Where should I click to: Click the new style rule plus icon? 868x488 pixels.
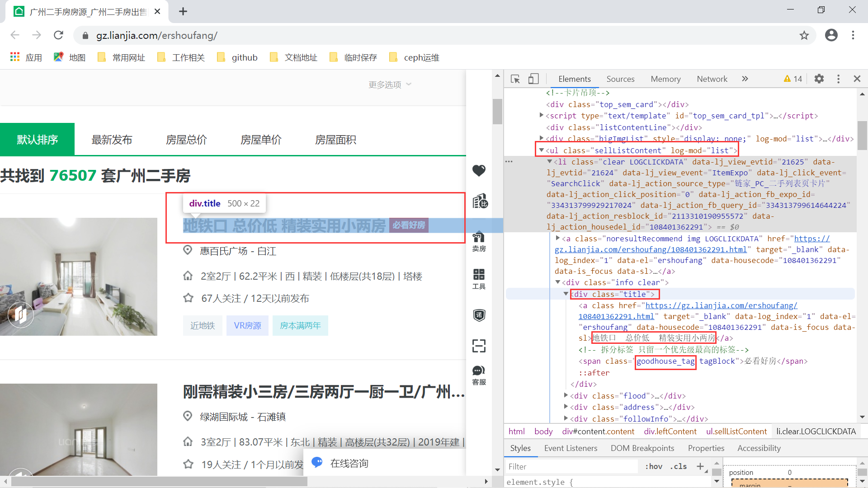tap(700, 467)
